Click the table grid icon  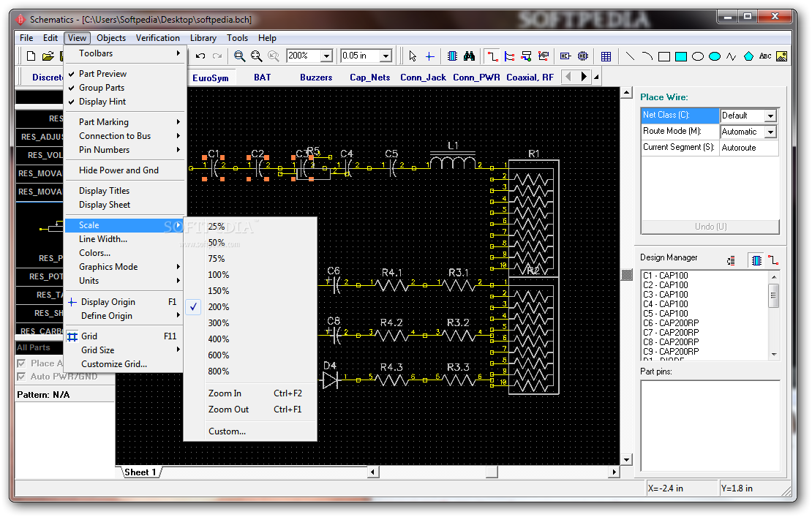pos(606,56)
